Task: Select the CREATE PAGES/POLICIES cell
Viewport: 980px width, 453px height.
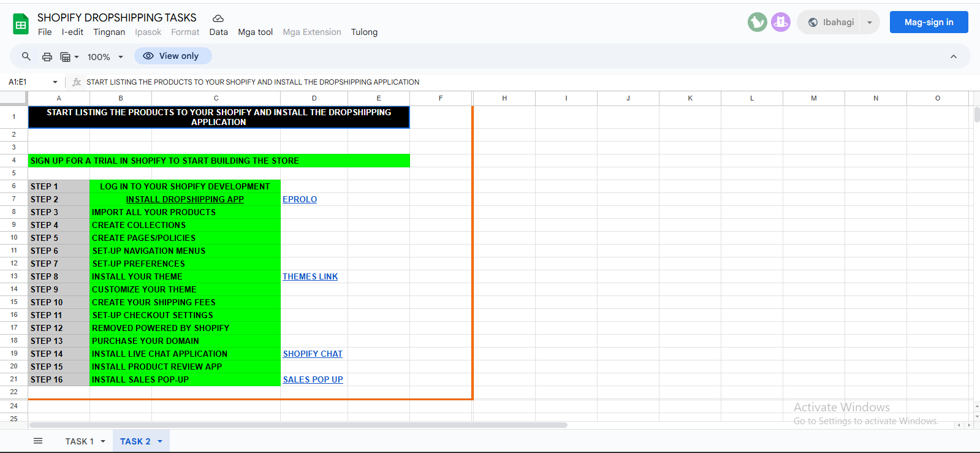Action: 185,238
